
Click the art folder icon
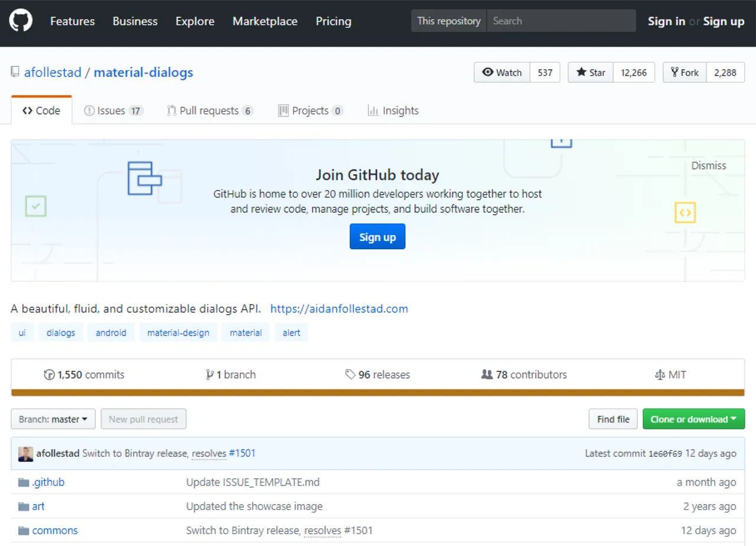(24, 507)
